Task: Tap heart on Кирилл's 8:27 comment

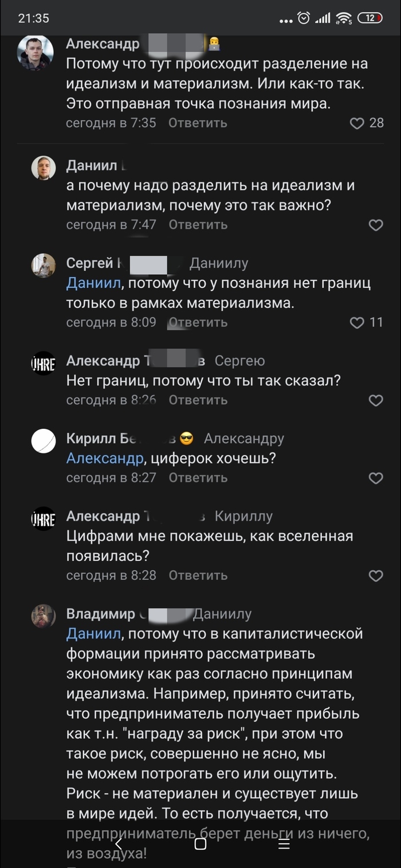Action: pos(376,478)
